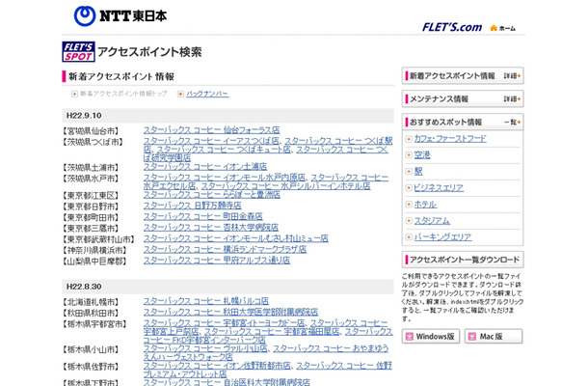
Task: Click the 【宮城県仙台市】 label
Action: pyautogui.click(x=91, y=131)
